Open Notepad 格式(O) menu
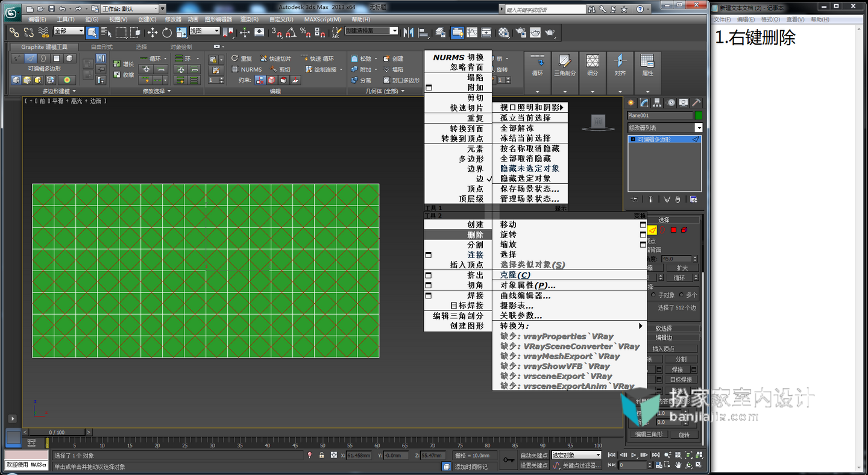 click(x=770, y=19)
